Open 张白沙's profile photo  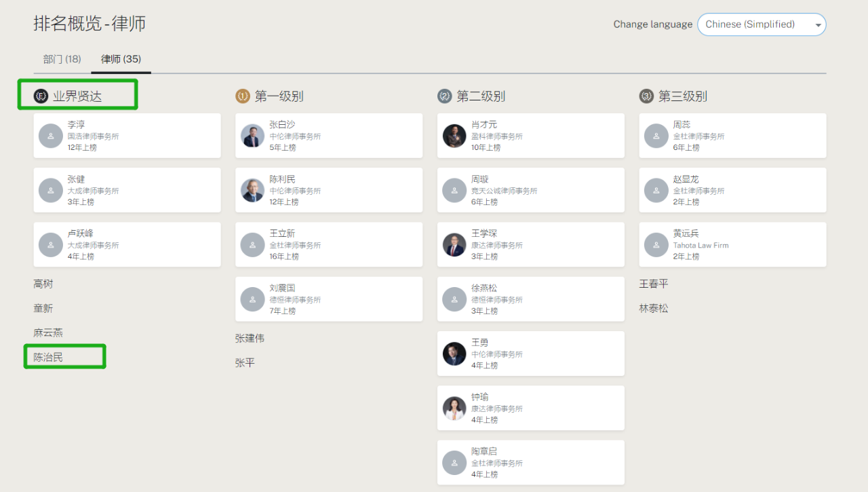253,136
